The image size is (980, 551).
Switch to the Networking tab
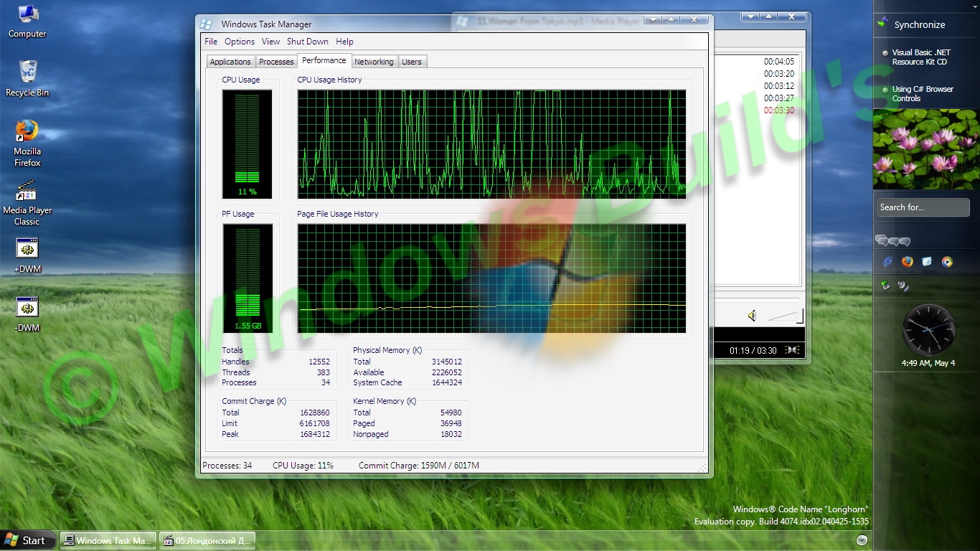click(374, 62)
